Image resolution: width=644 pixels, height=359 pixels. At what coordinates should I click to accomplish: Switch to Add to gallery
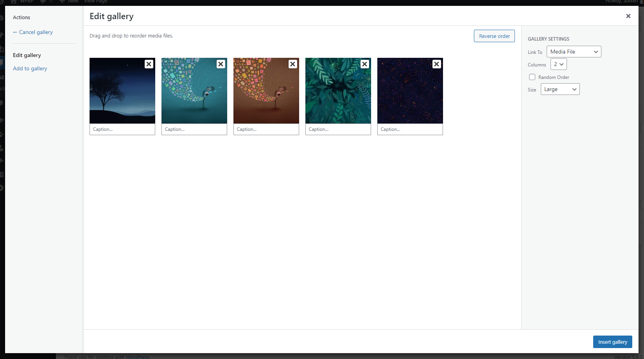click(30, 68)
